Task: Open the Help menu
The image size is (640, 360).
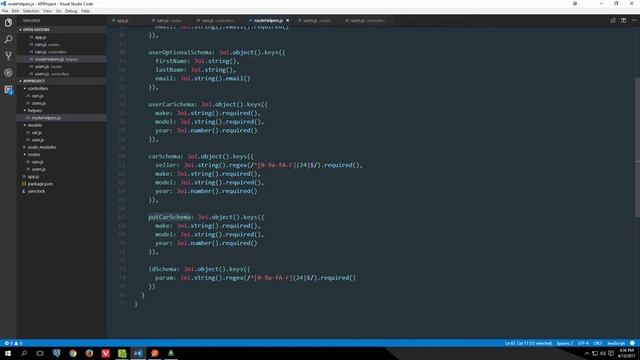Action: pyautogui.click(x=85, y=11)
